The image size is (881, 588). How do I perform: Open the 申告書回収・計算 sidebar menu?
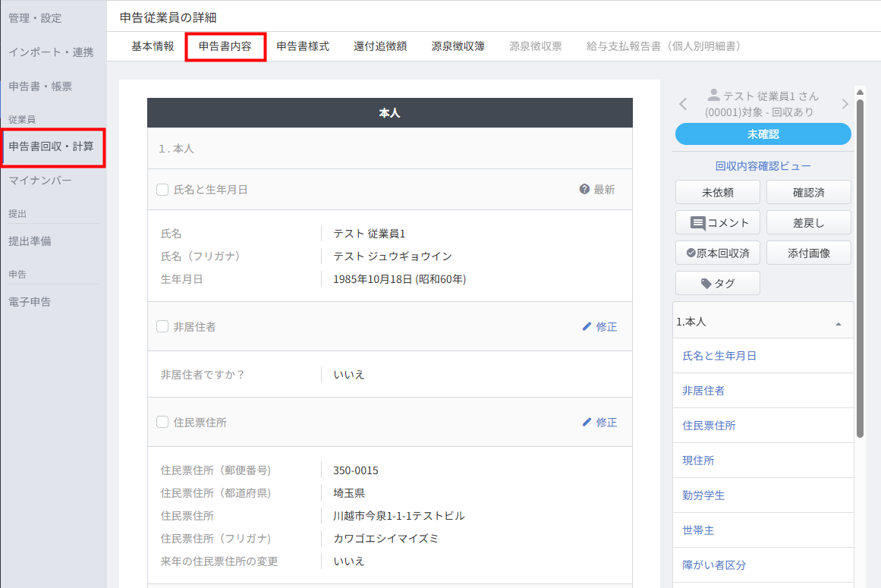52,146
